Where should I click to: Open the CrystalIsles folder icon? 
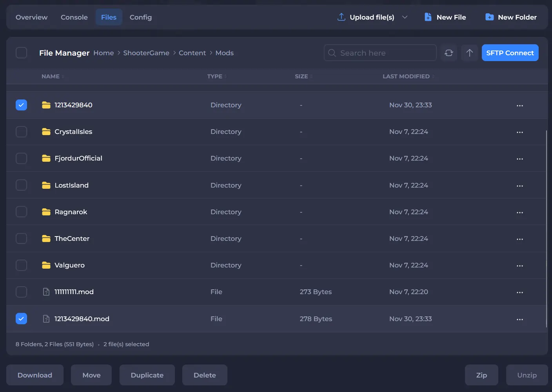pyautogui.click(x=46, y=132)
